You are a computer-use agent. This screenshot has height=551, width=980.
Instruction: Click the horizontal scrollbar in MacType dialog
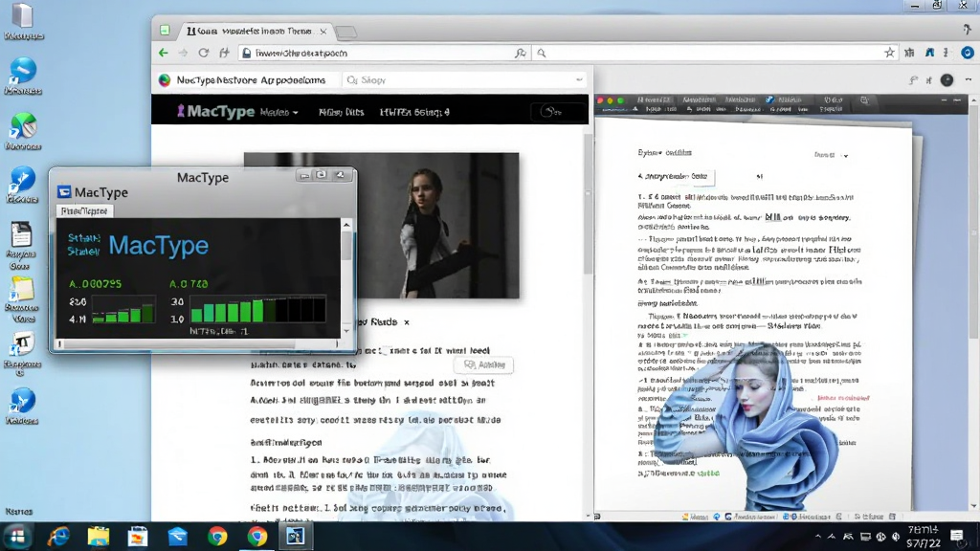point(198,343)
